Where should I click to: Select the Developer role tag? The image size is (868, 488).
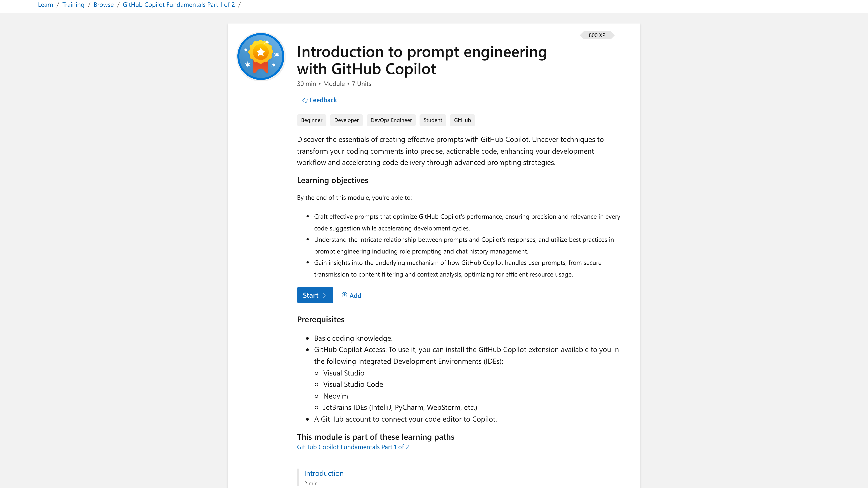(346, 120)
